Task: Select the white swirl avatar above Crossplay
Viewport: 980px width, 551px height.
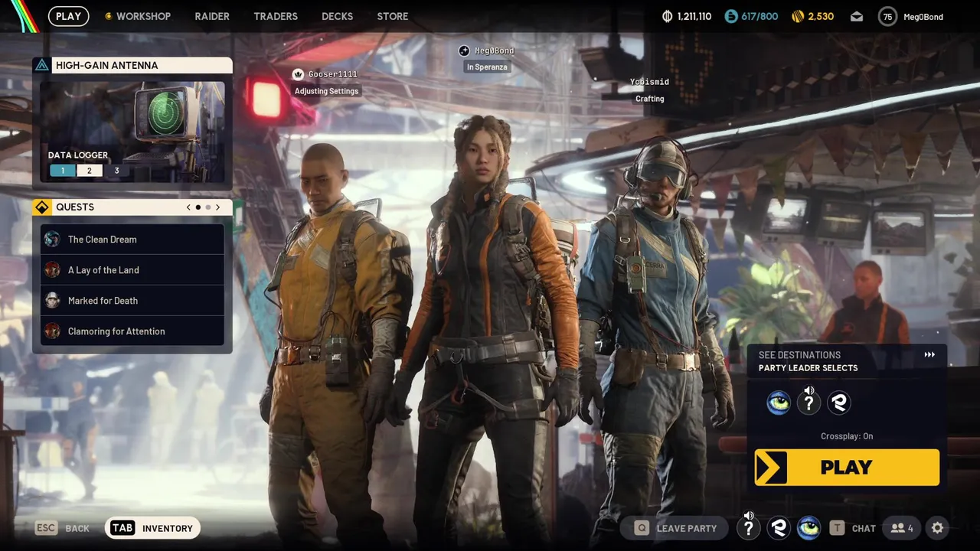Action: (839, 403)
